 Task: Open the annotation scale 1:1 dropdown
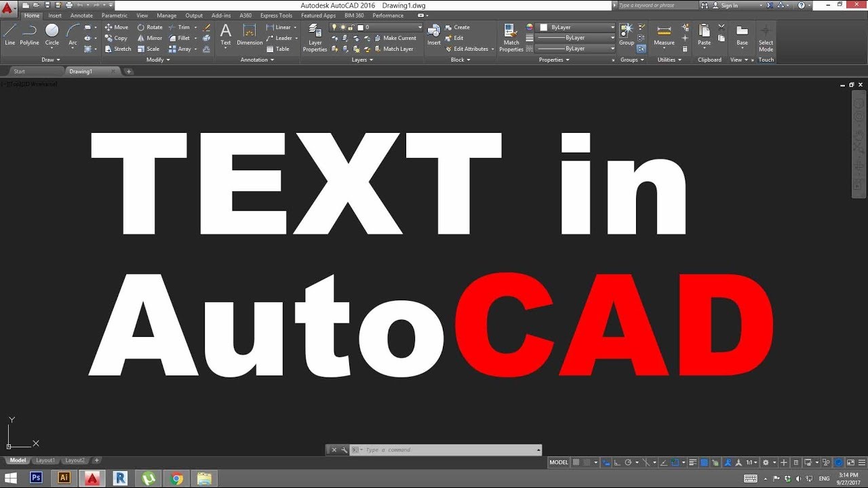(x=752, y=462)
